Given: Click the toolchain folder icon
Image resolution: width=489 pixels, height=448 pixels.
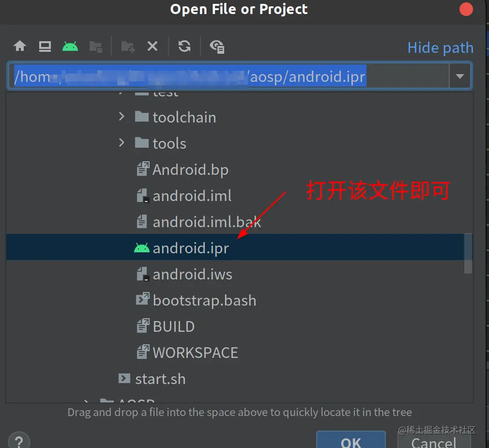Looking at the screenshot, I should click(141, 116).
